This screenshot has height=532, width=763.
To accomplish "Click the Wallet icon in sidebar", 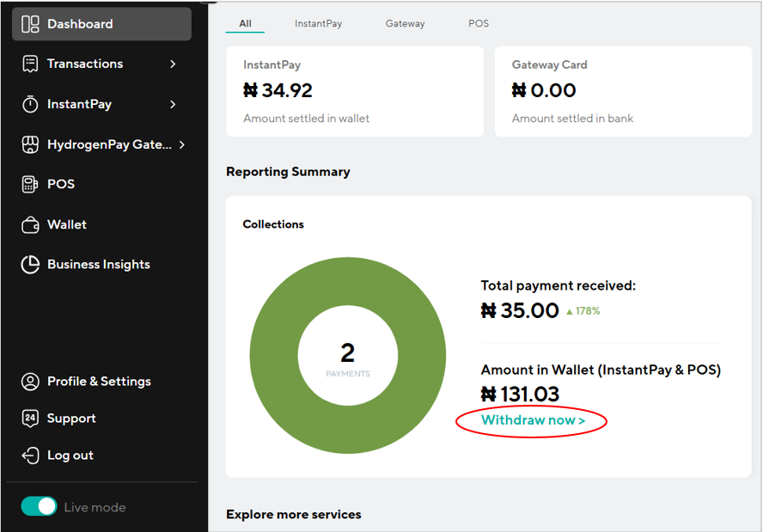I will 30,224.
